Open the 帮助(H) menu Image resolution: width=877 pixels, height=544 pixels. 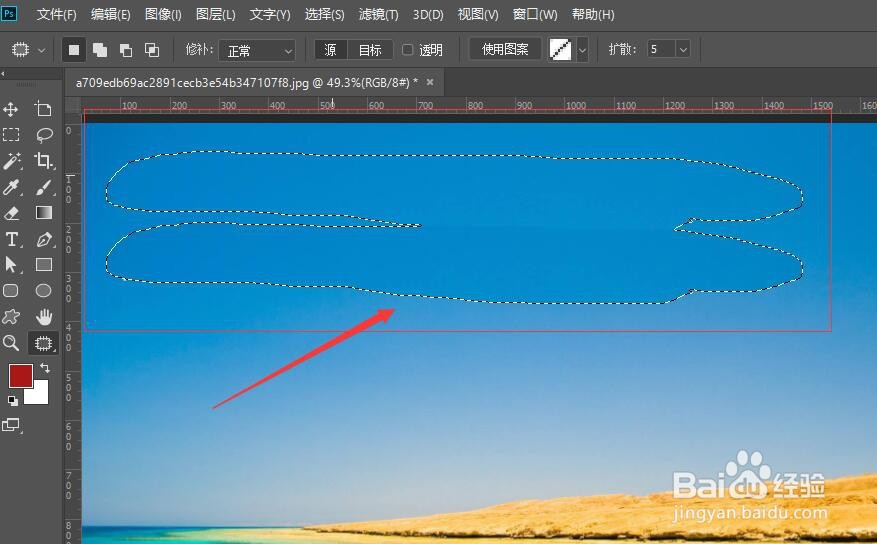(593, 15)
